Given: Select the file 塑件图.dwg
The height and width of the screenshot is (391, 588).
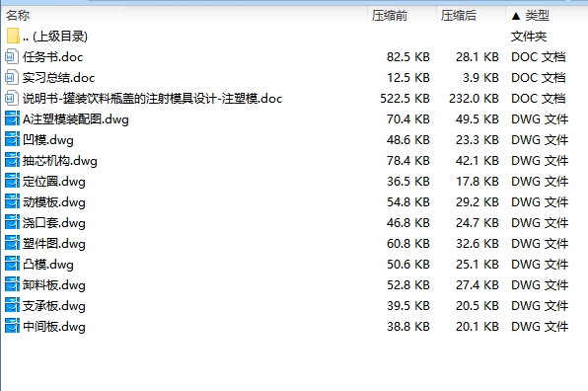Looking at the screenshot, I should (54, 244).
